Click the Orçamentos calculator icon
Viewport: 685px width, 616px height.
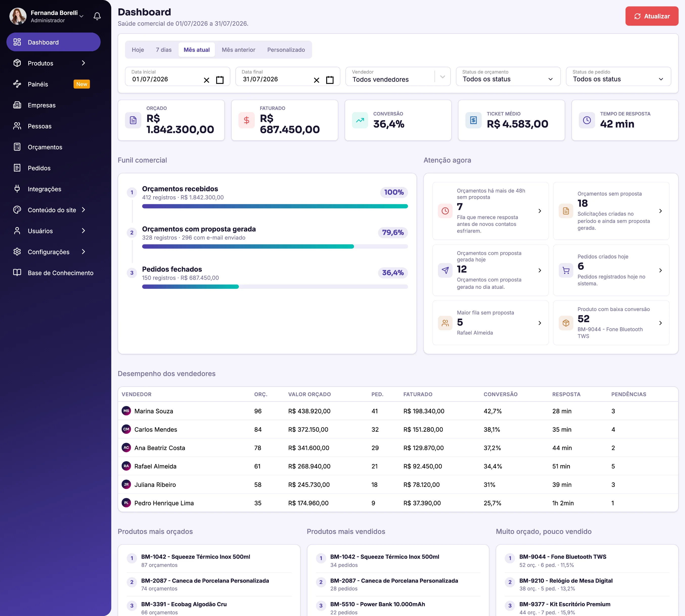pyautogui.click(x=17, y=147)
